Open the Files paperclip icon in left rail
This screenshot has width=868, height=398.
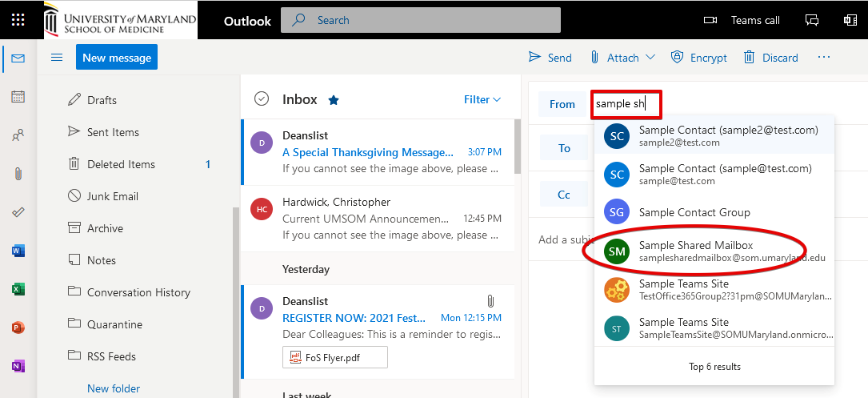18,174
